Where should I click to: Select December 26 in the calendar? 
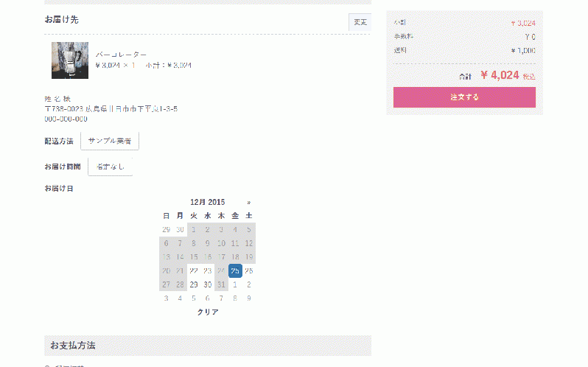[x=249, y=270]
